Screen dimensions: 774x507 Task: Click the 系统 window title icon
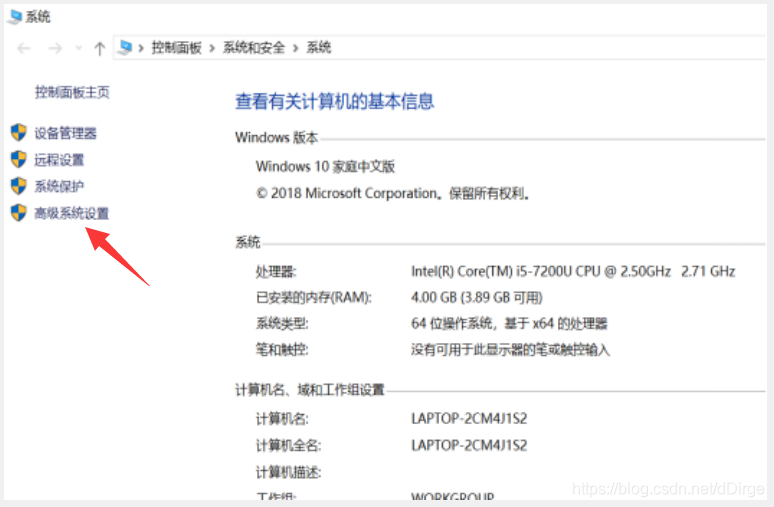pos(15,16)
